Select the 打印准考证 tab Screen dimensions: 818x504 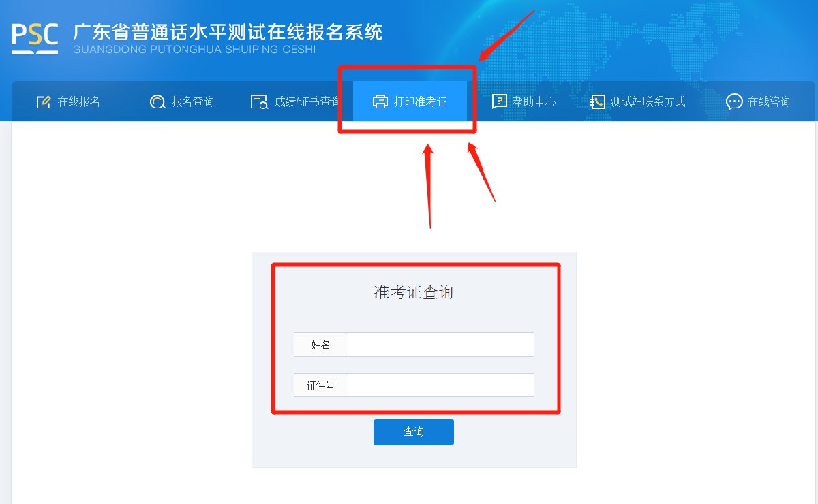[x=410, y=101]
